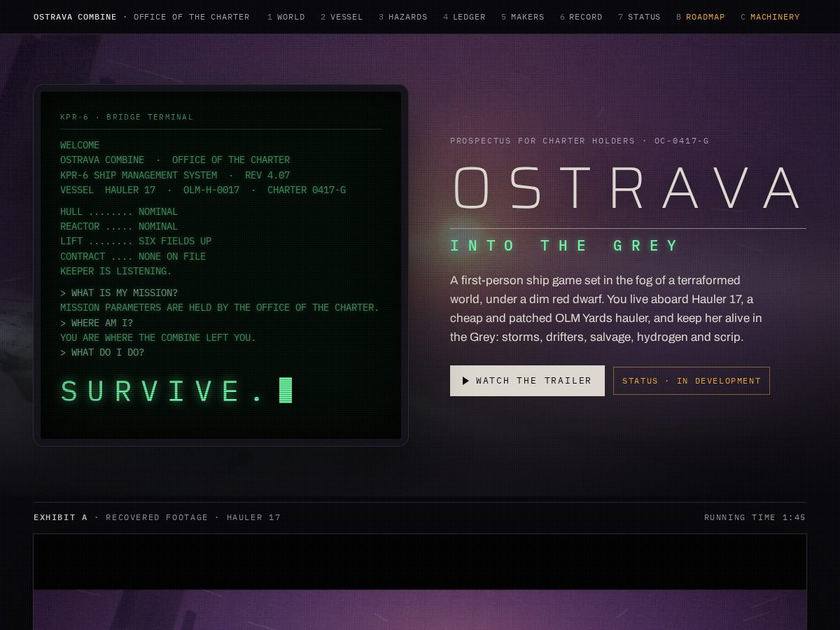Click STATUS · IN DEVELOPMENT button
840x630 pixels.
[x=692, y=381]
